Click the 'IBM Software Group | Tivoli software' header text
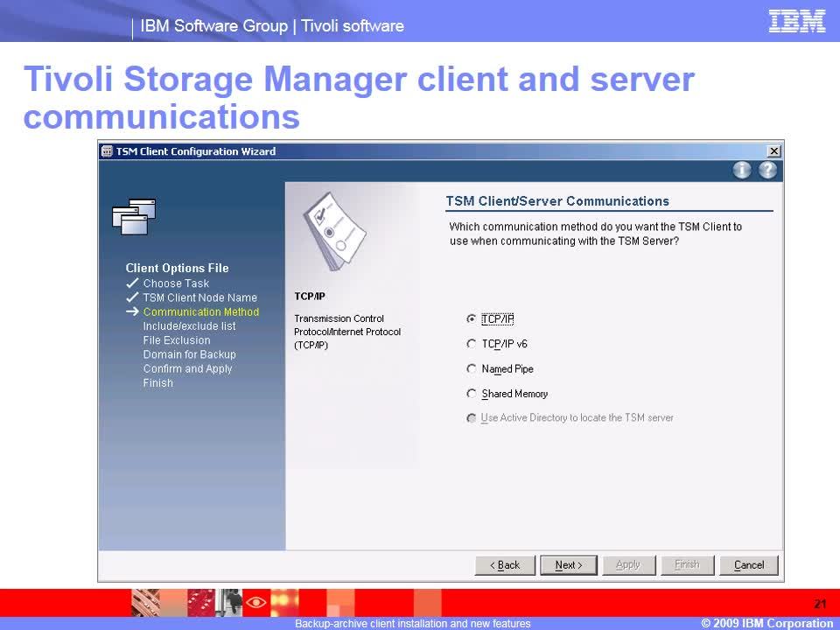The width and height of the screenshot is (840, 630). [x=271, y=25]
